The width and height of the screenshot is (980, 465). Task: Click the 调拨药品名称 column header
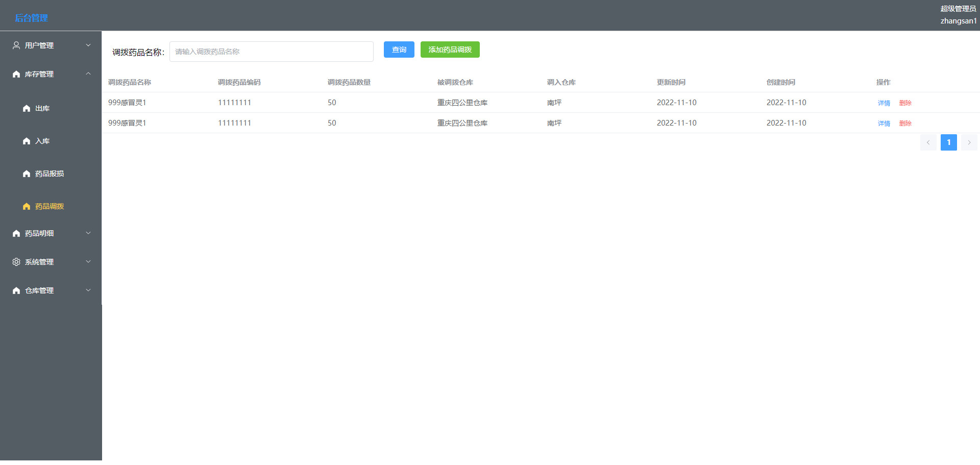pos(130,82)
